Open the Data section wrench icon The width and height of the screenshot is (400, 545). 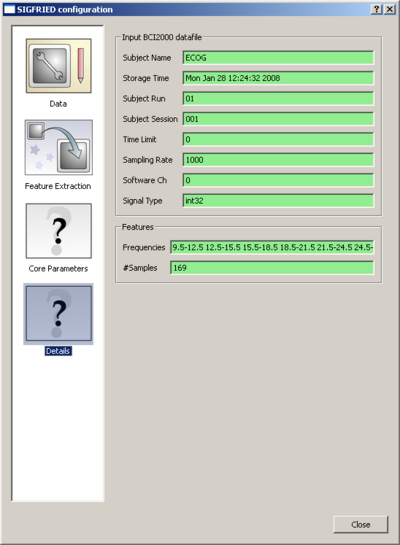click(x=58, y=66)
